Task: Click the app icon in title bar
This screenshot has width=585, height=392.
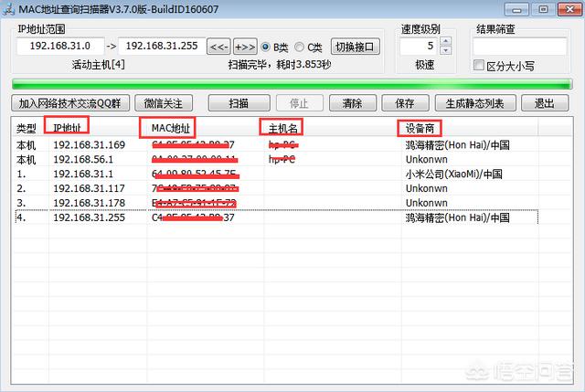Action: coord(8,9)
